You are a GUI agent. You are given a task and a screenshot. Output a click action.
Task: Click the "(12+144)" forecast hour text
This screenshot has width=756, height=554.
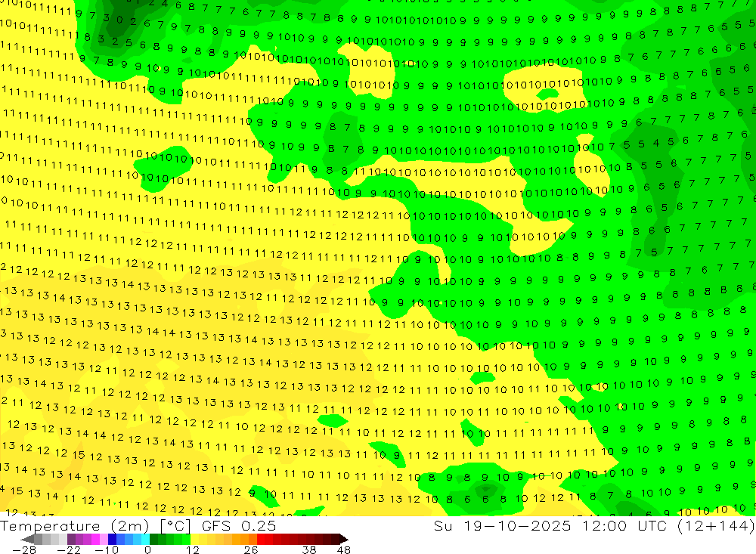716,526
